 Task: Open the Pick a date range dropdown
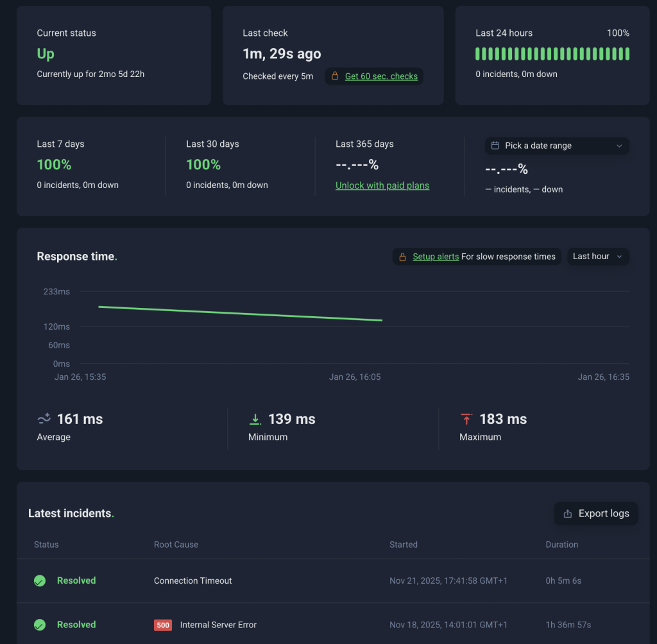(x=556, y=146)
